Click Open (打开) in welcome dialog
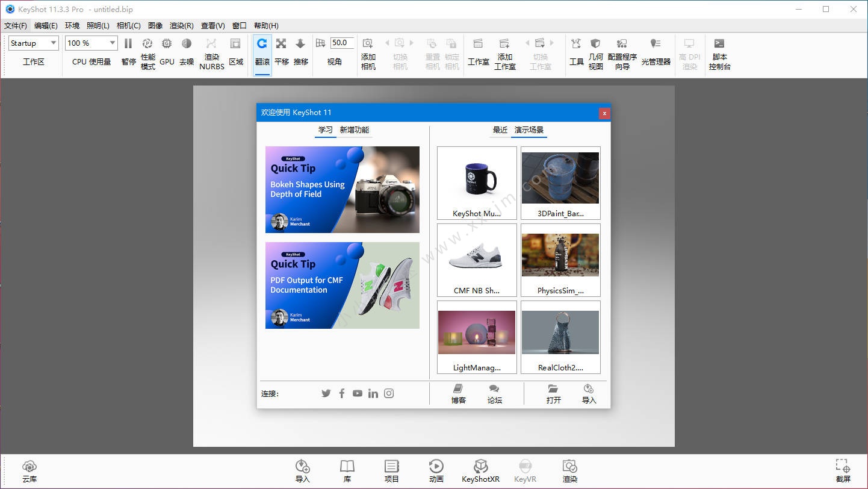The image size is (868, 489). point(554,394)
